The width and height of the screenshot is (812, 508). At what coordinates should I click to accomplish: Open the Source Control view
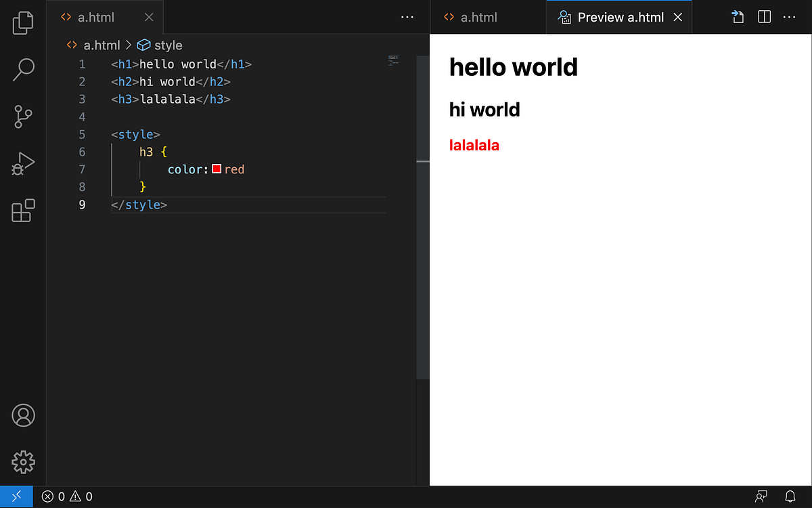tap(23, 117)
